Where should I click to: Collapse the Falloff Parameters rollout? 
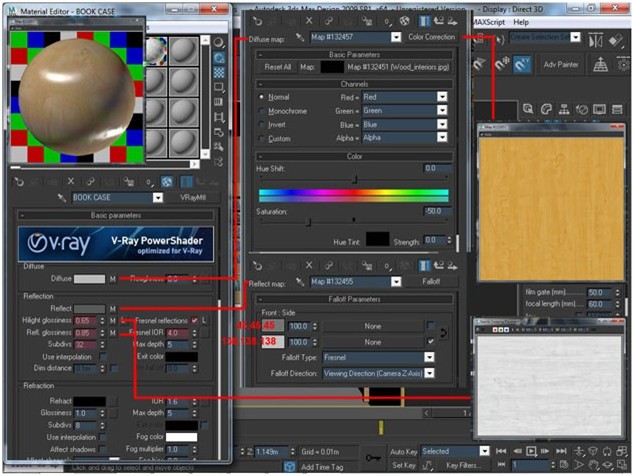pyautogui.click(x=354, y=299)
